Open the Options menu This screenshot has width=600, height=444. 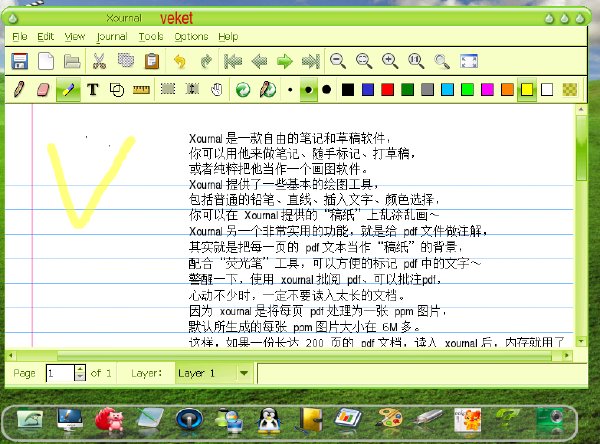point(191,36)
